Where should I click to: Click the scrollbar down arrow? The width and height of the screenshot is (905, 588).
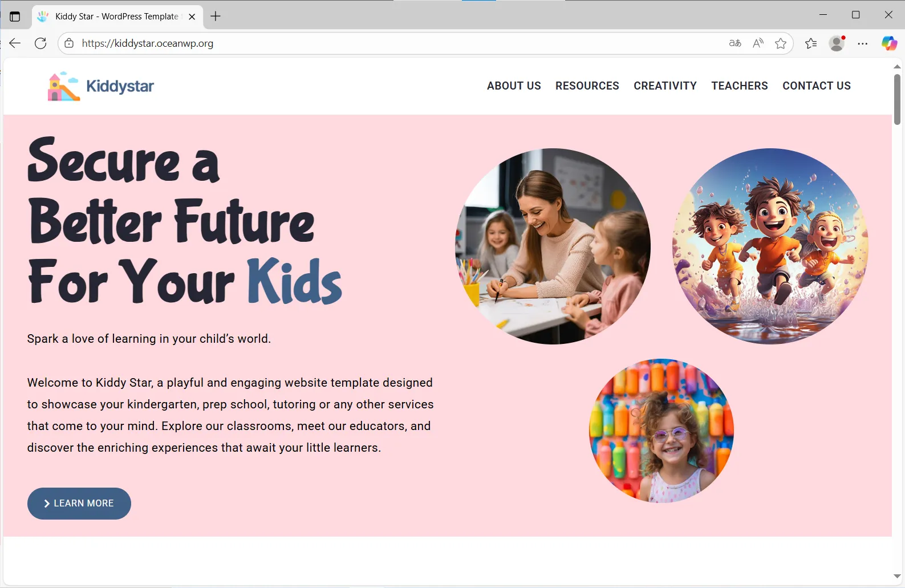897,576
